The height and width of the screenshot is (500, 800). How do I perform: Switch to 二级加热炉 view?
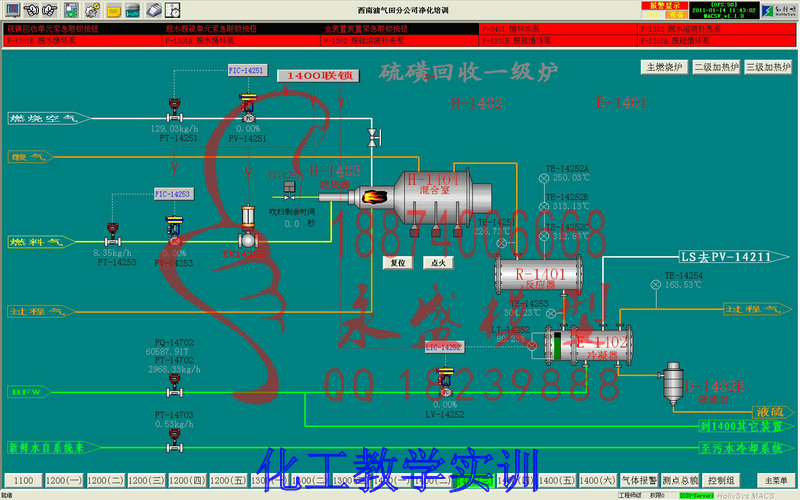click(x=716, y=67)
